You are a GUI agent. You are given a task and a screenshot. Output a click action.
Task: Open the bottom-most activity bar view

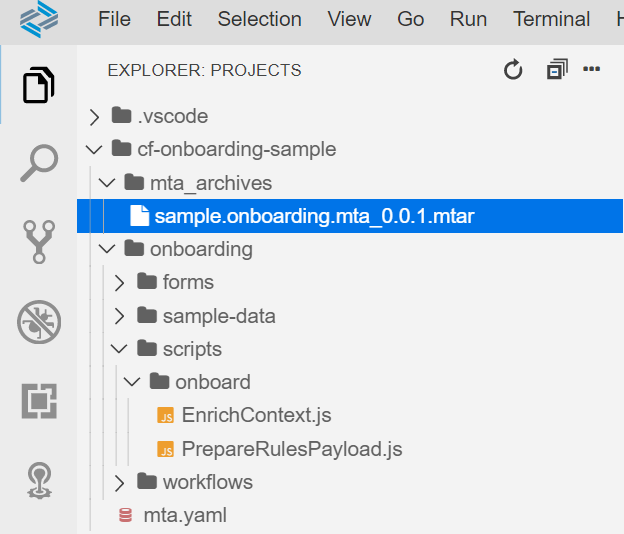(39, 480)
